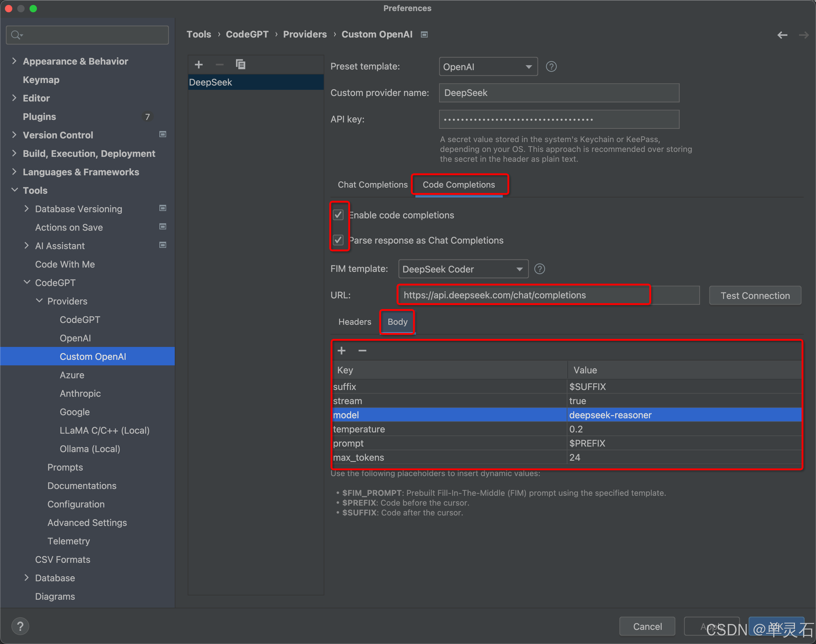Toggle Parse response as Chat Completions
The height and width of the screenshot is (644, 816).
338,240
